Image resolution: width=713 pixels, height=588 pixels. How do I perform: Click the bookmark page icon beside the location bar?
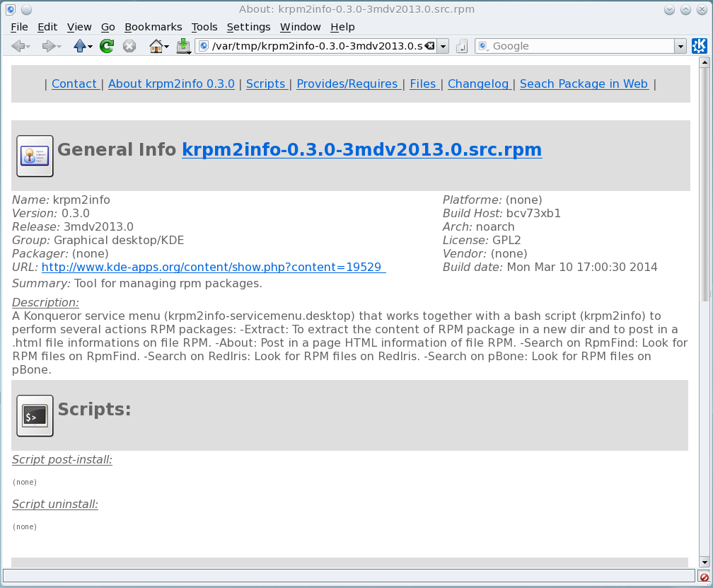(461, 46)
